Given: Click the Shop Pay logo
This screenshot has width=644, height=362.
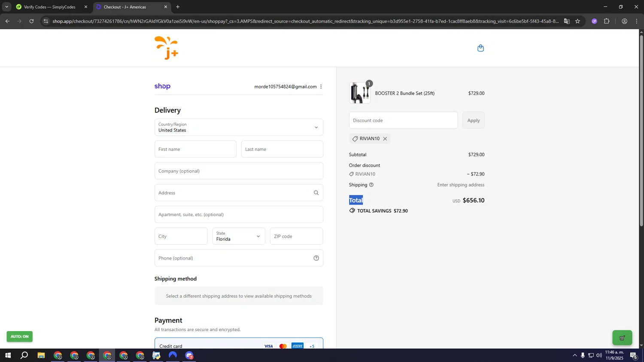Looking at the screenshot, I should tap(162, 86).
